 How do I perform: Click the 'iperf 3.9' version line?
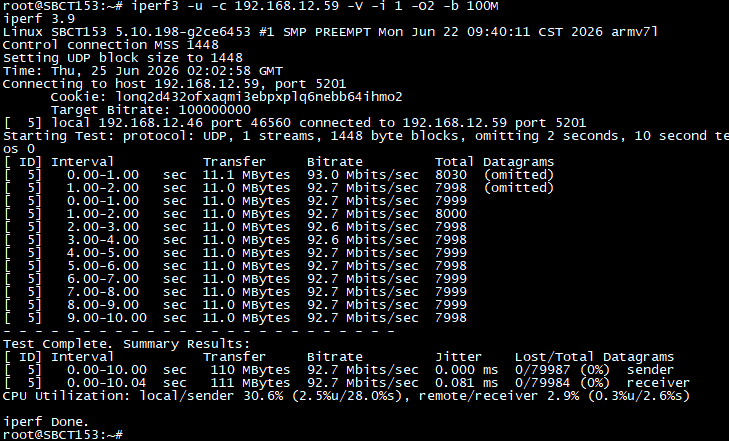point(39,19)
